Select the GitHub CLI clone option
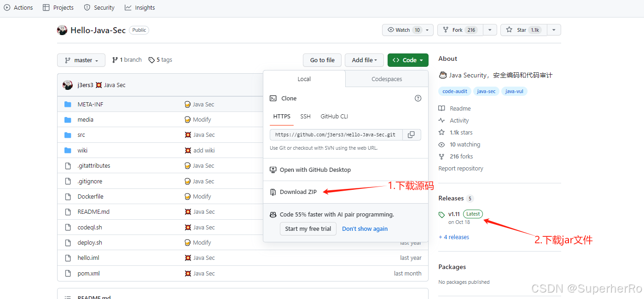Viewport: 644px width, 299px height. coord(334,117)
